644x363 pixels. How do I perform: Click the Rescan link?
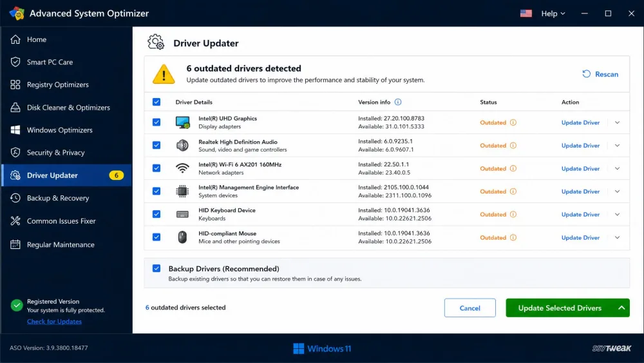(x=600, y=74)
